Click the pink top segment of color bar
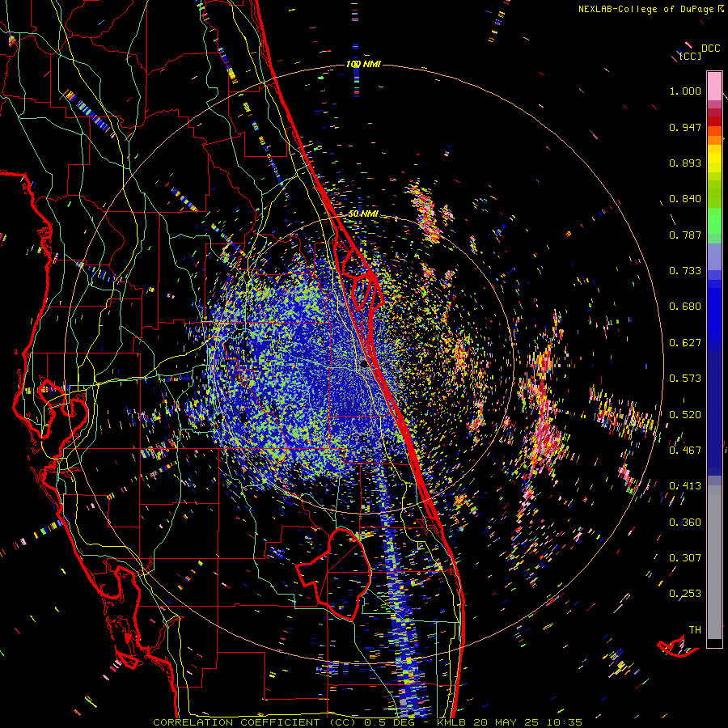 pos(714,86)
